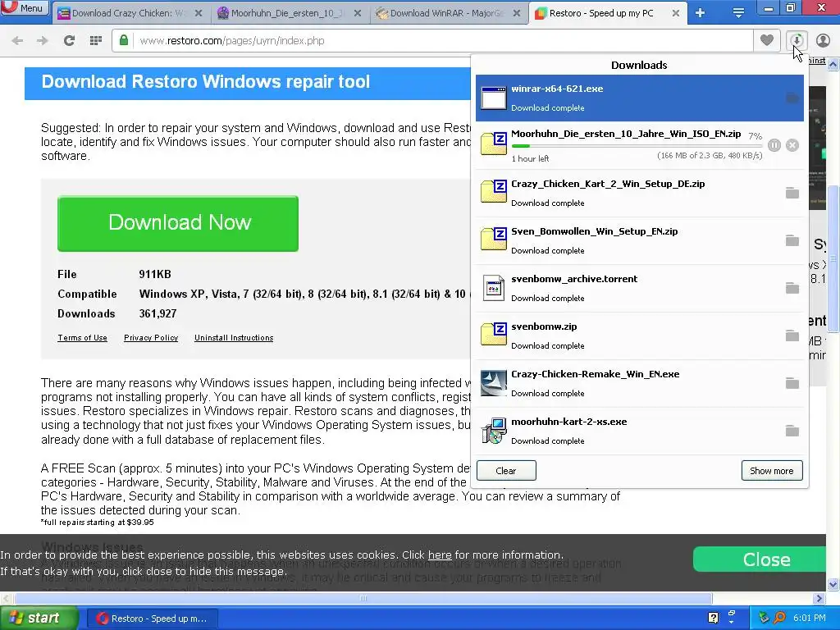This screenshot has width=840, height=630.
Task: Click the winrar exe file icon
Action: point(493,98)
